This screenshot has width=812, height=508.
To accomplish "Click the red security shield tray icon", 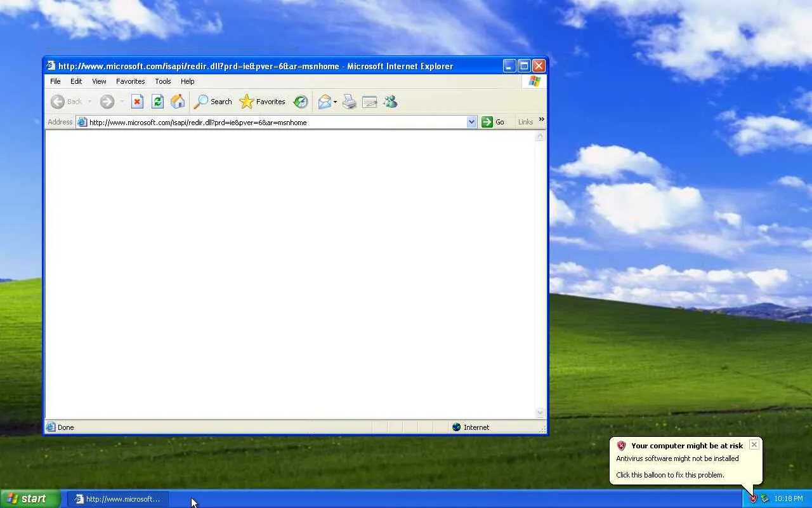I will pyautogui.click(x=753, y=499).
